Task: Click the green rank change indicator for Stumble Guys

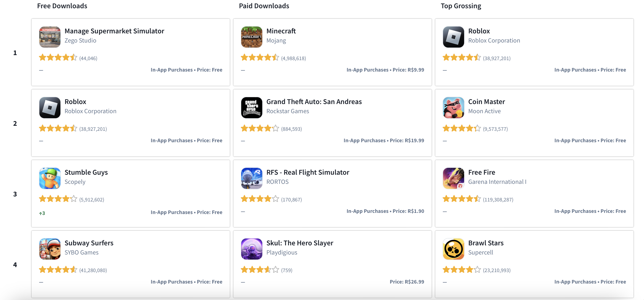Action: (x=42, y=213)
